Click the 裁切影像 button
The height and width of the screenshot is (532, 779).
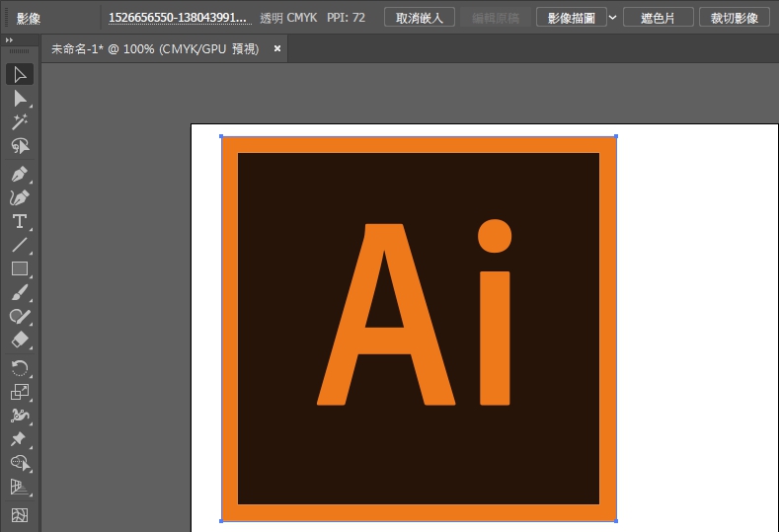(x=735, y=18)
